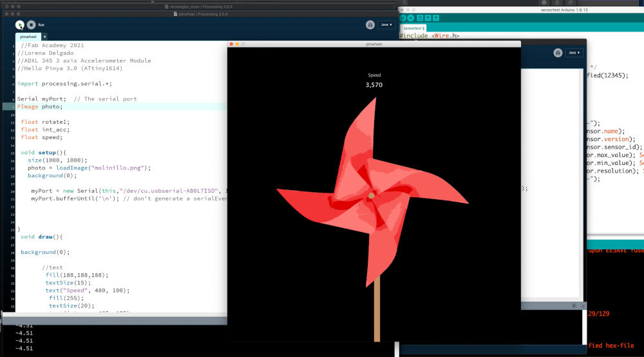Image resolution: width=644 pixels, height=357 pixels.
Task: Click the 'background(0);' line inside setup
Action: 52,175
